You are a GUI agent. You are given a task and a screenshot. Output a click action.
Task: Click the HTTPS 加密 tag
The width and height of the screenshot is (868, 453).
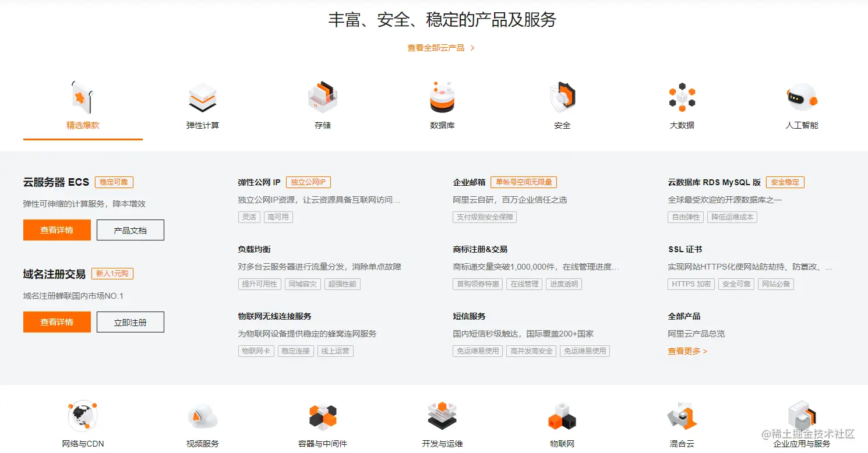[691, 284]
